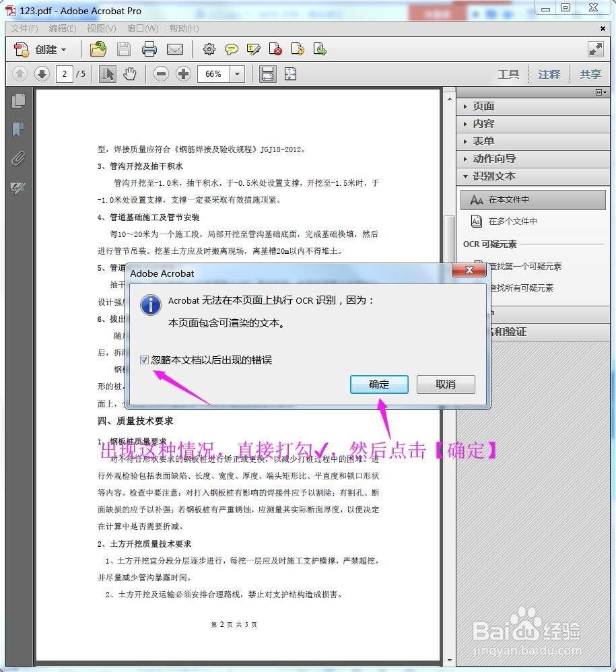Open attachments paperclip panel
The width and height of the screenshot is (616, 672).
(18, 158)
